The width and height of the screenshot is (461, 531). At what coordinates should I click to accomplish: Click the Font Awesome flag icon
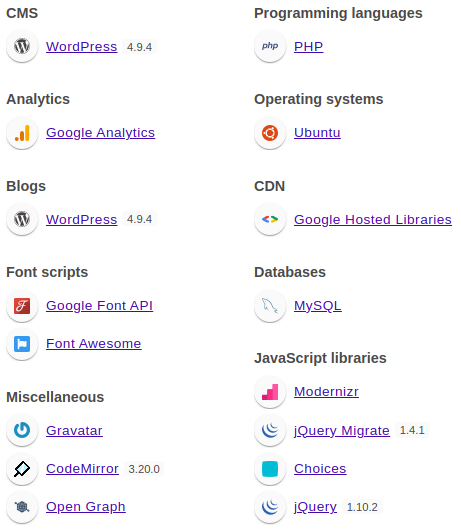tap(22, 344)
